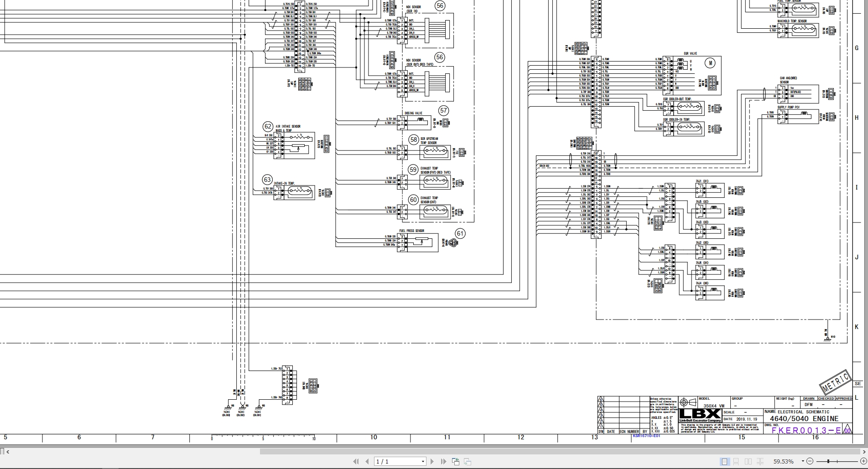This screenshot has width=868, height=469.
Task: Select the next view icon
Action: 467,461
